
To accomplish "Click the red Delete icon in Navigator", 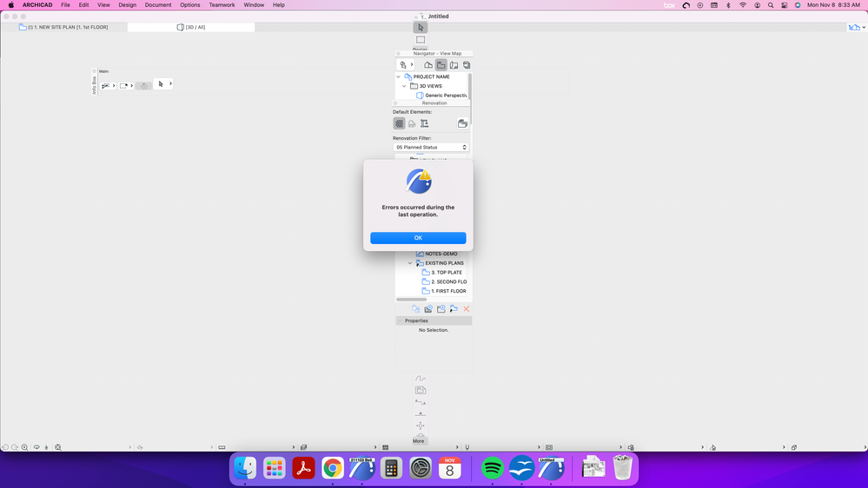I will click(x=467, y=309).
